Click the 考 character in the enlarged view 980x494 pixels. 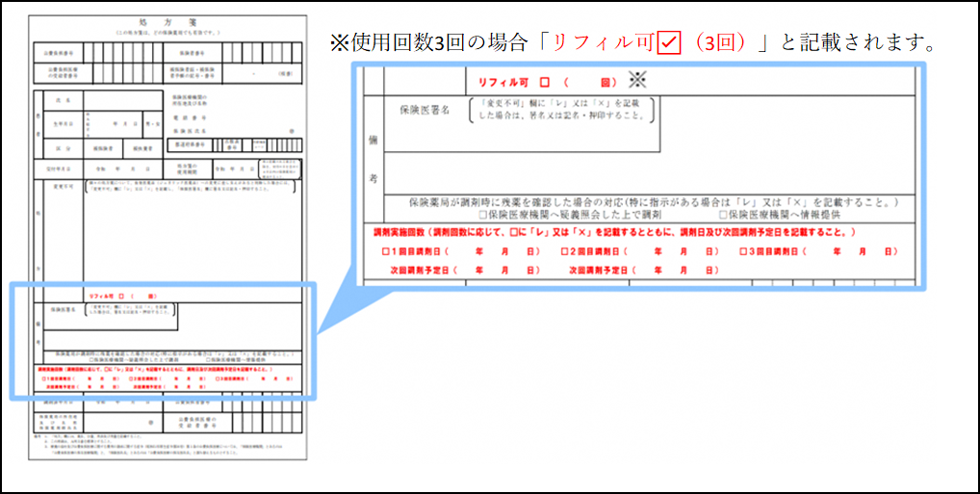tap(374, 178)
